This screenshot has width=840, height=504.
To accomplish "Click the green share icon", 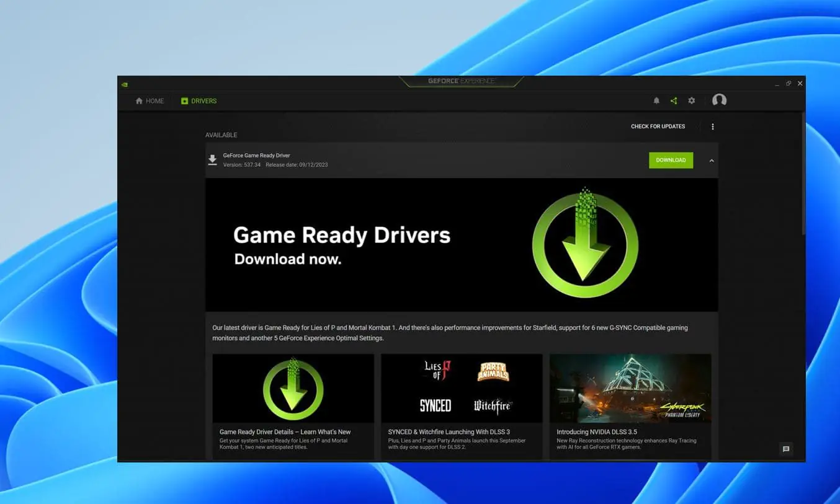I will coord(674,101).
